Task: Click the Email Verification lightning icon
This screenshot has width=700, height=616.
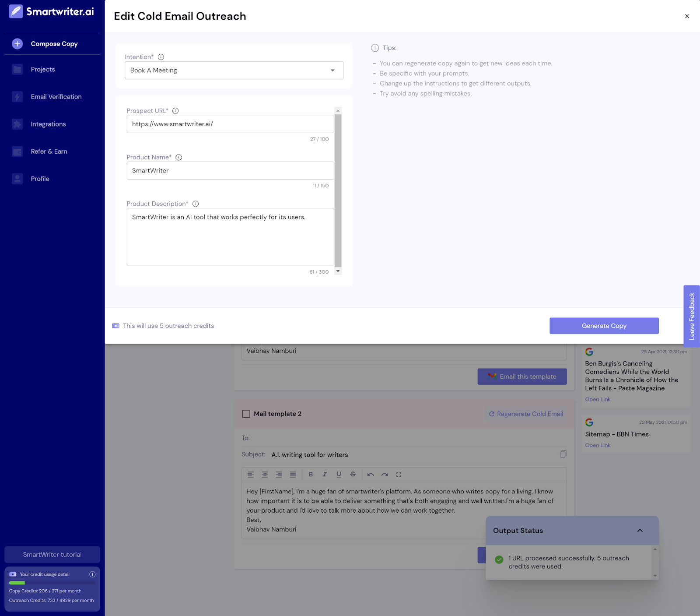Action: [x=17, y=97]
